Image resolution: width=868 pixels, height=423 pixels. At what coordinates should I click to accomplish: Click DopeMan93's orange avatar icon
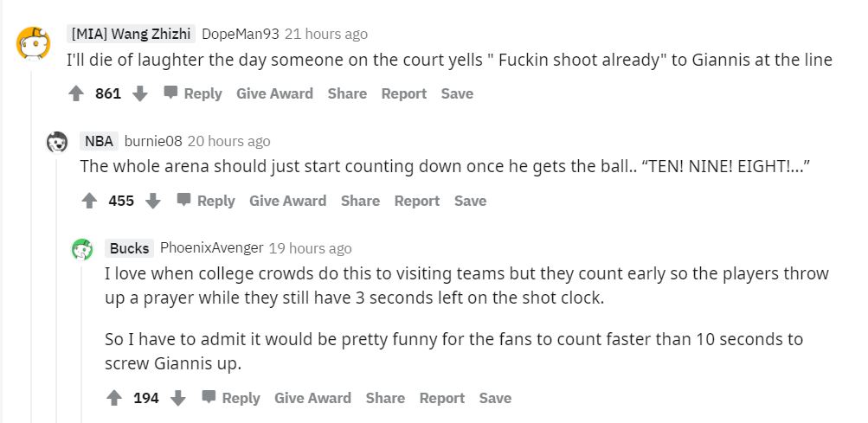[x=34, y=42]
